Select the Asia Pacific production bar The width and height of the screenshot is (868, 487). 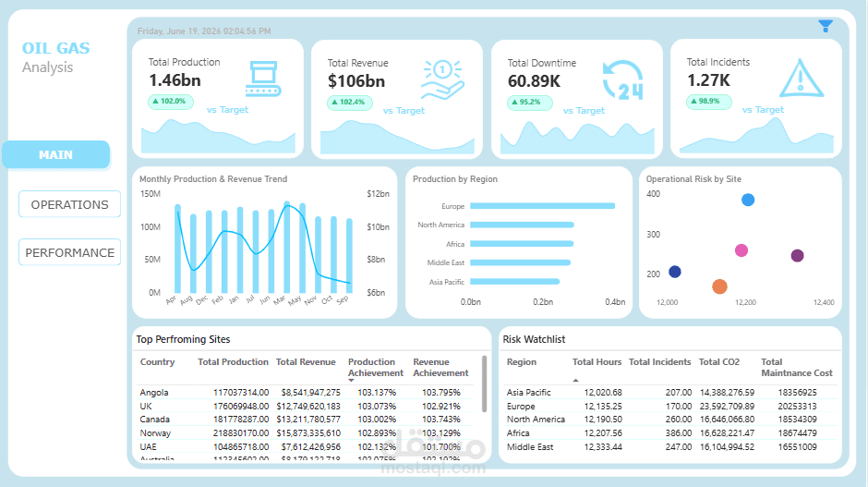[515, 282]
